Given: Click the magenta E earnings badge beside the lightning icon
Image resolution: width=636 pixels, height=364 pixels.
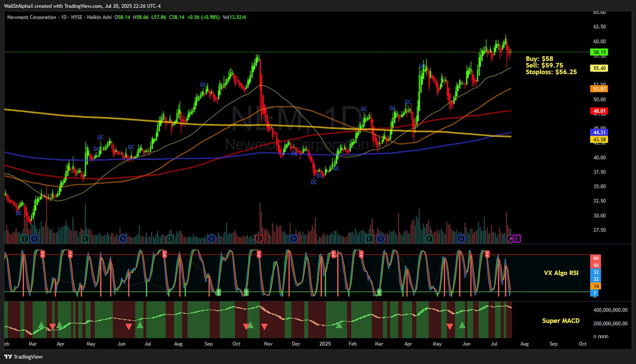Looking at the screenshot, I should (x=516, y=239).
